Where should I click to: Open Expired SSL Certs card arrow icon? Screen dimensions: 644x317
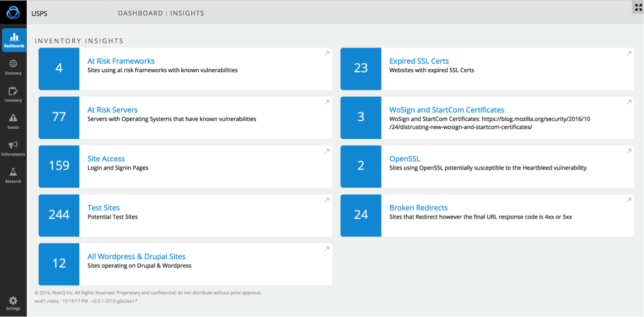tap(629, 53)
